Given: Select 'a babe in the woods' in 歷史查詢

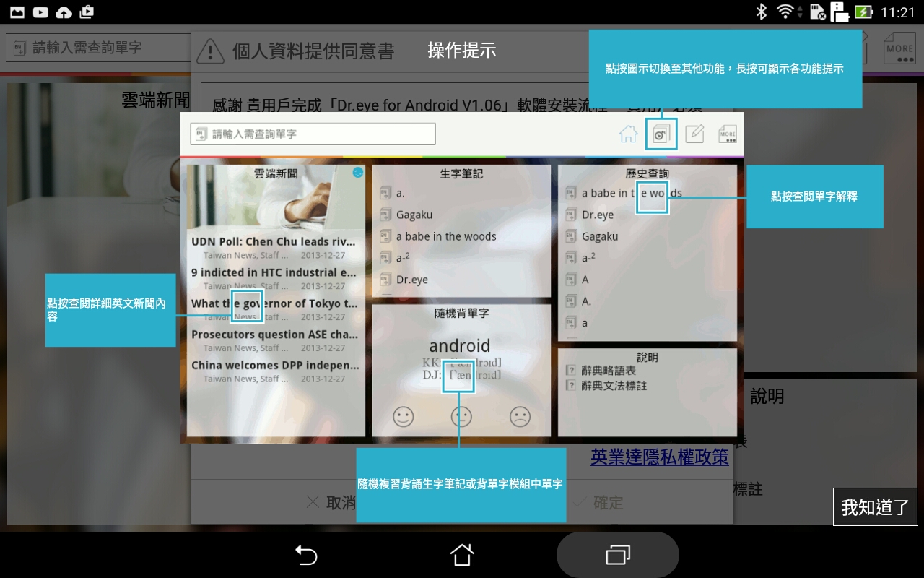Looking at the screenshot, I should point(632,193).
